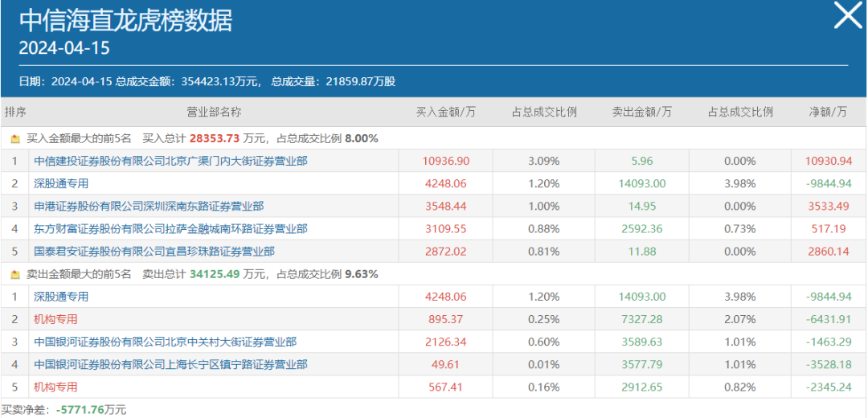Select the buy amount 3109.55
Screen dimensions: 868x418
point(445,228)
